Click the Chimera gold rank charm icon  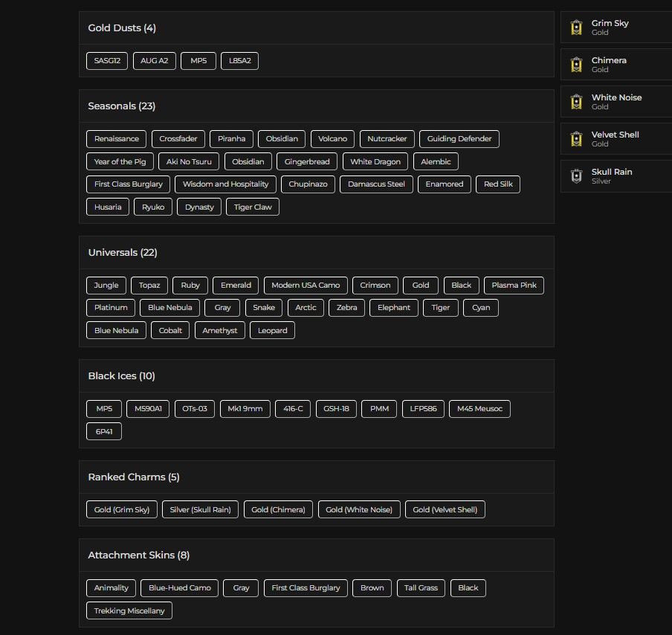point(576,65)
